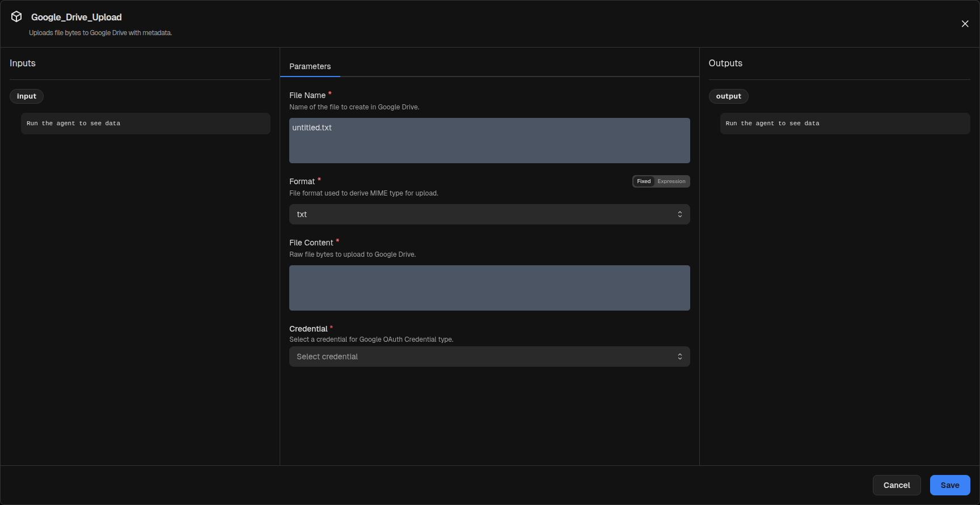This screenshot has height=505, width=980.
Task: Click the Inputs panel heading
Action: (x=23, y=63)
